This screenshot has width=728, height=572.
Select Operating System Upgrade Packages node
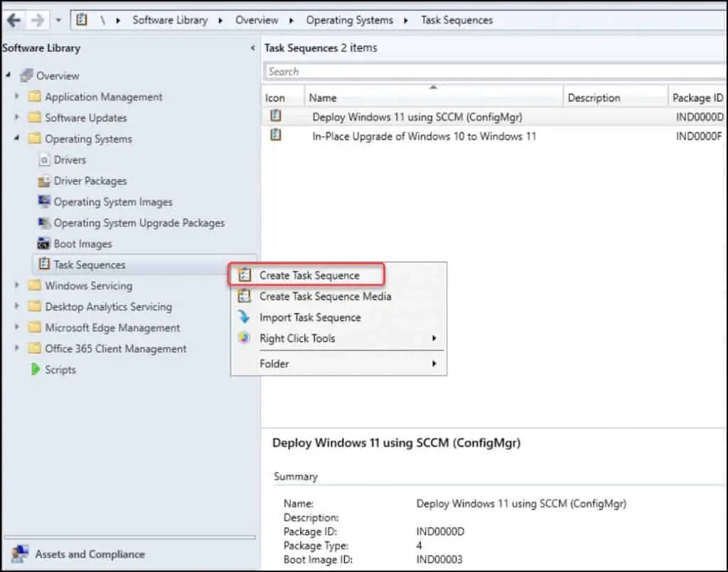[x=139, y=222]
